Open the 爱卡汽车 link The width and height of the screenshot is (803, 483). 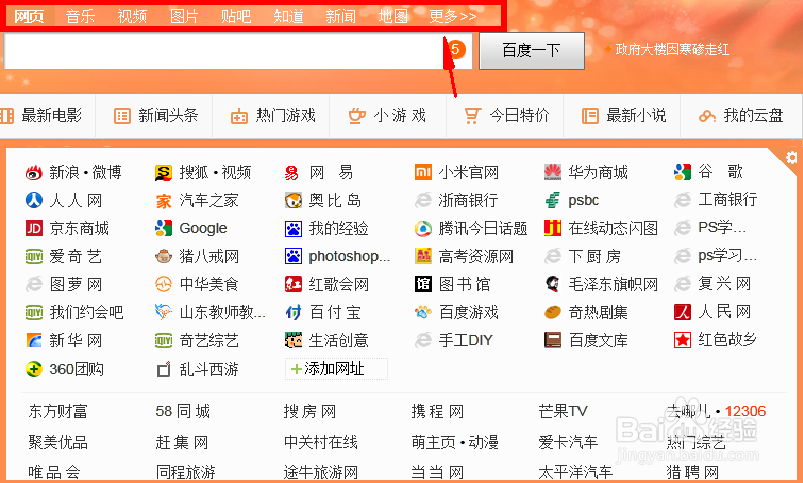(x=568, y=442)
